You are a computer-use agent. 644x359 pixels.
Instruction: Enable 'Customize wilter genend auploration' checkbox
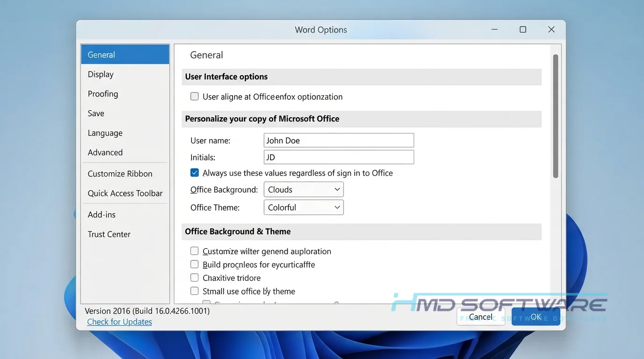194,251
